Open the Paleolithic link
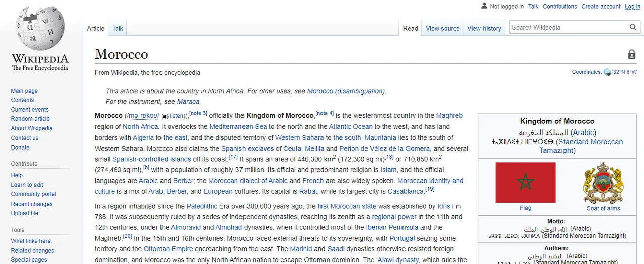This screenshot has width=644, height=264. click(202, 206)
